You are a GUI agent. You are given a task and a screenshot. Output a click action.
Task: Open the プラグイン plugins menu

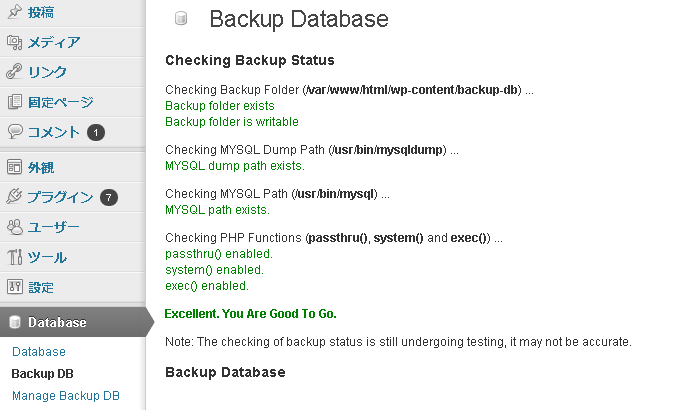click(61, 197)
